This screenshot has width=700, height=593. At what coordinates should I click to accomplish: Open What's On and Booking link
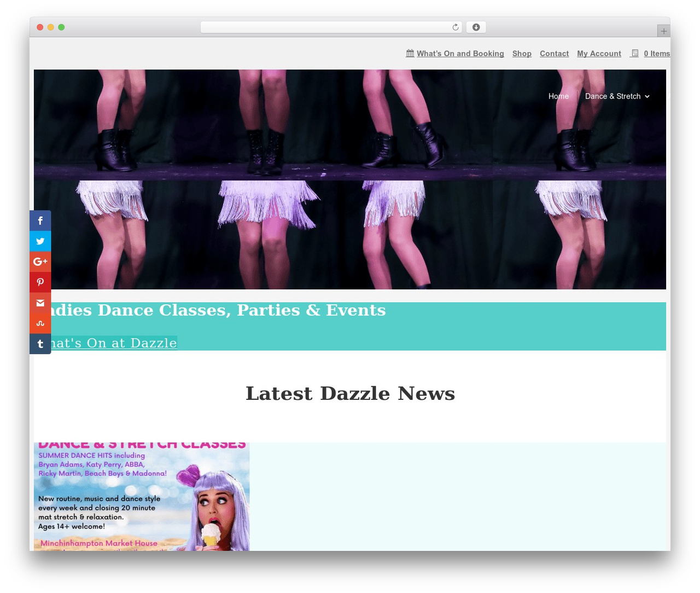pyautogui.click(x=460, y=54)
